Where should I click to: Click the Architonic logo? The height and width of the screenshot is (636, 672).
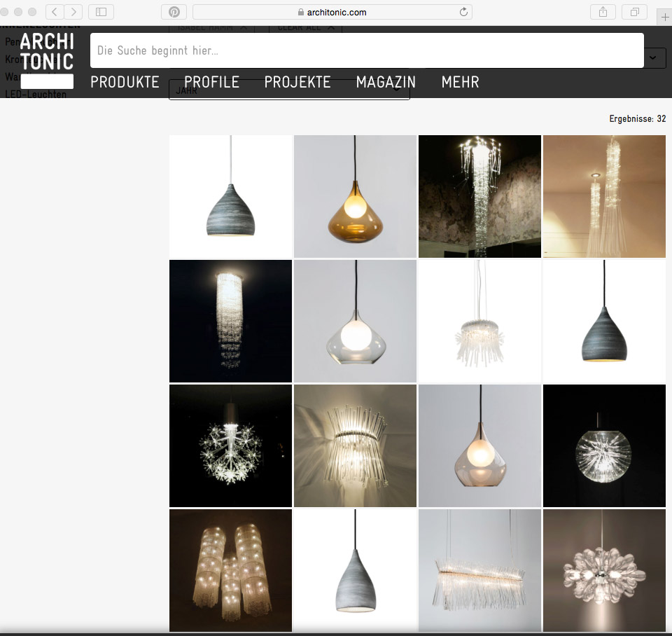pyautogui.click(x=47, y=60)
